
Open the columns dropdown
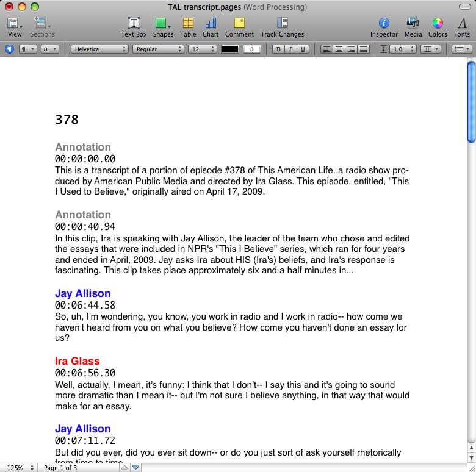[x=430, y=49]
